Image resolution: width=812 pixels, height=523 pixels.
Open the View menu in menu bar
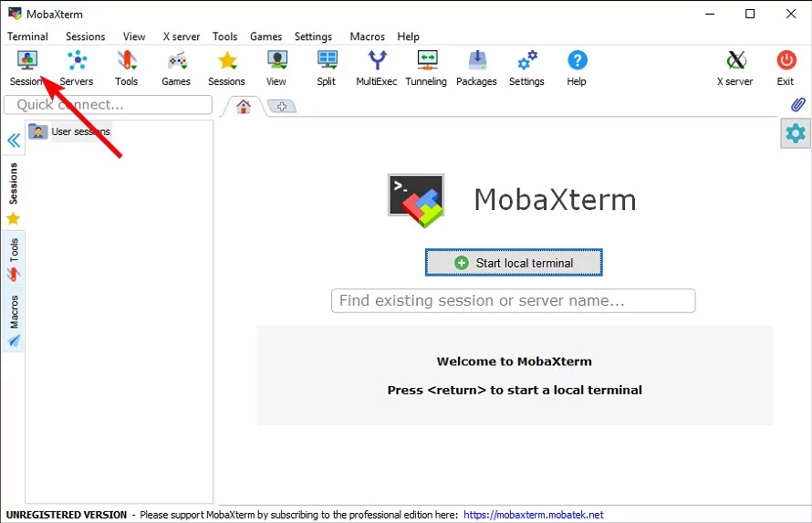coord(134,37)
